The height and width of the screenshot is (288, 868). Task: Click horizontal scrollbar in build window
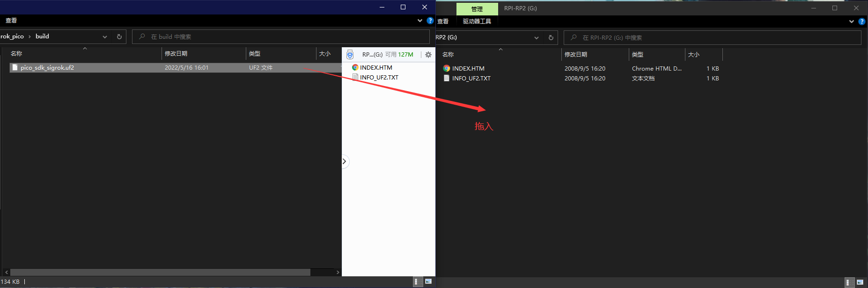[160, 272]
